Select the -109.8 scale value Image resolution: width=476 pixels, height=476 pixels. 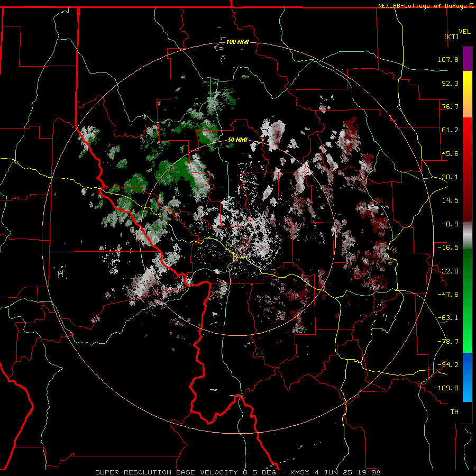(446, 388)
